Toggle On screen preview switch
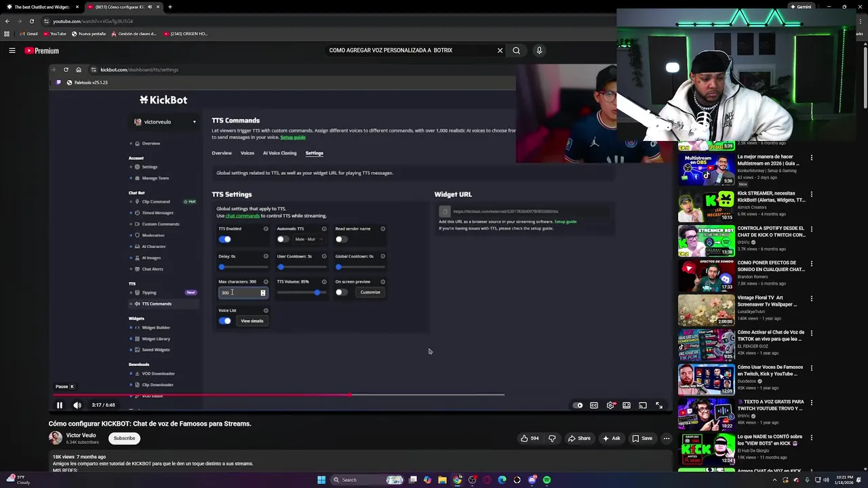The height and width of the screenshot is (488, 868). [341, 292]
